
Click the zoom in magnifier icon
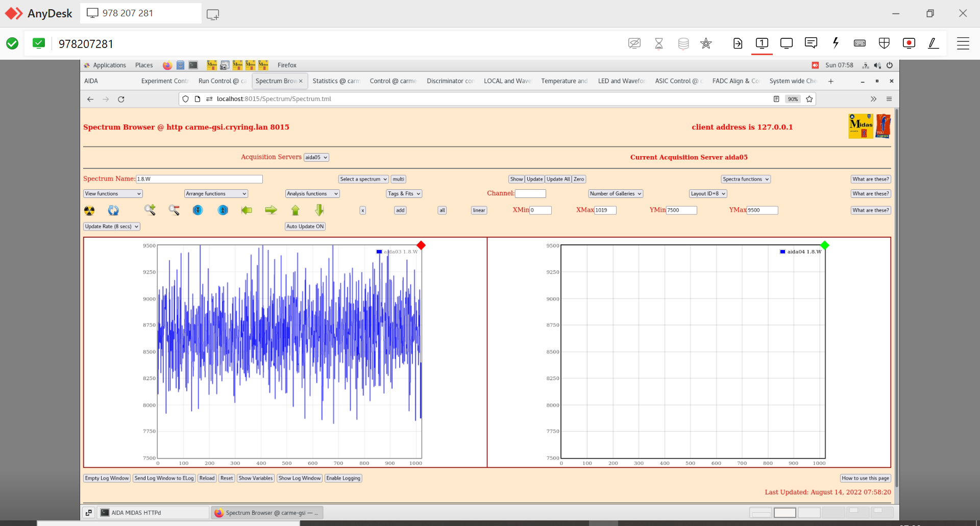click(x=150, y=210)
